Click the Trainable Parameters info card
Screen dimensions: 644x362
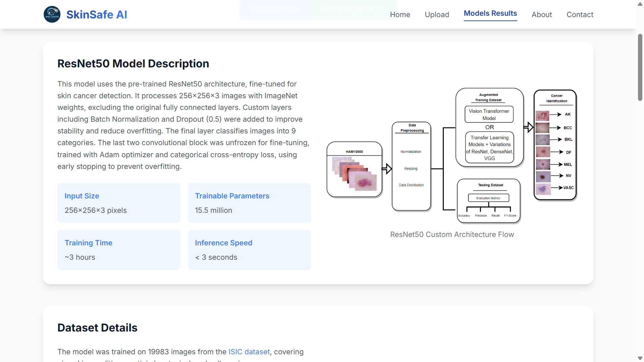tap(249, 203)
